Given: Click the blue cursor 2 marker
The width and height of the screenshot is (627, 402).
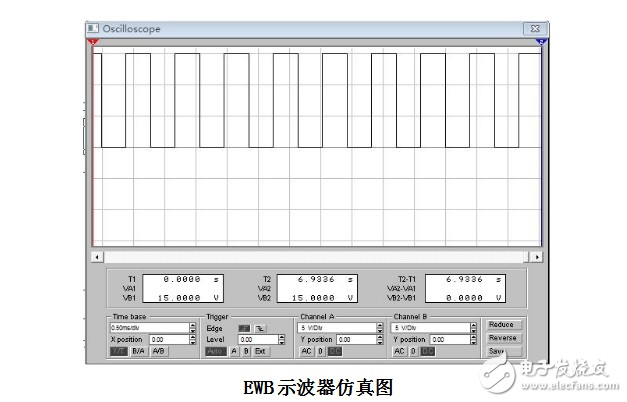Looking at the screenshot, I should (541, 42).
